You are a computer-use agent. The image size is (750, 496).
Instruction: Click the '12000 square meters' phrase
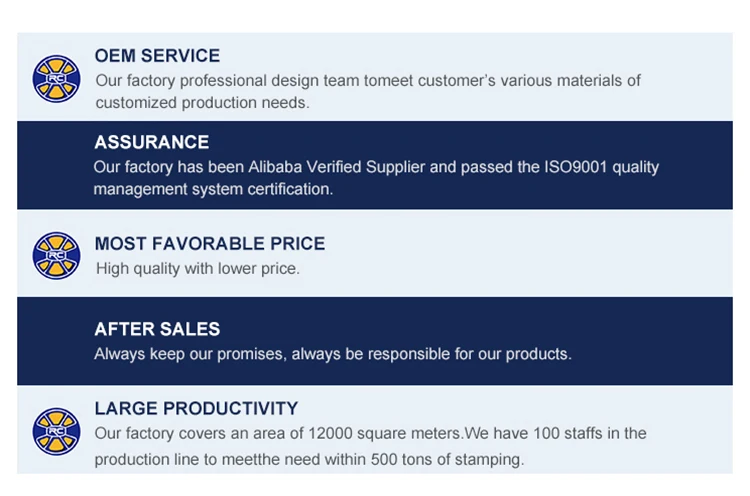[x=388, y=433]
